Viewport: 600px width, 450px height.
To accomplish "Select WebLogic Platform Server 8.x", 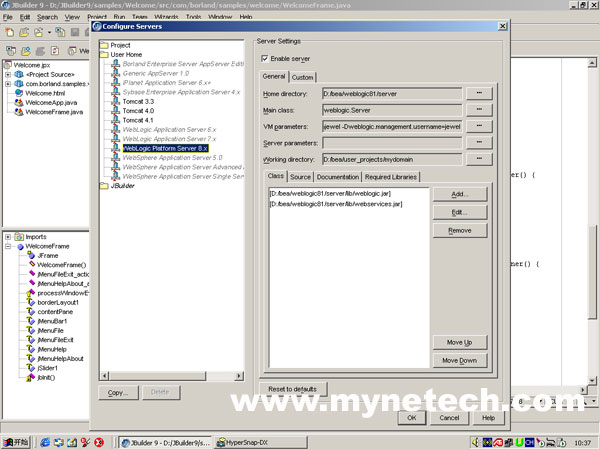I will (x=165, y=148).
